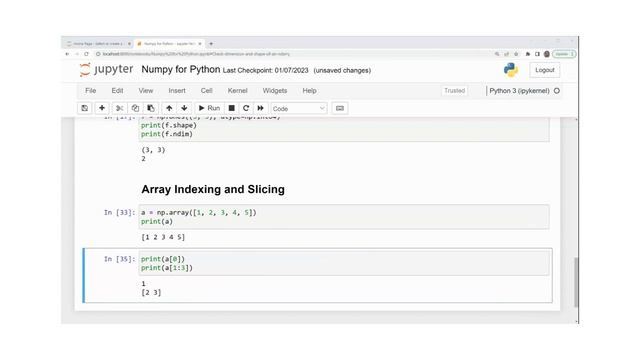Move selected cell up arrow
Viewport: 640px width, 360px height.
pyautogui.click(x=169, y=108)
